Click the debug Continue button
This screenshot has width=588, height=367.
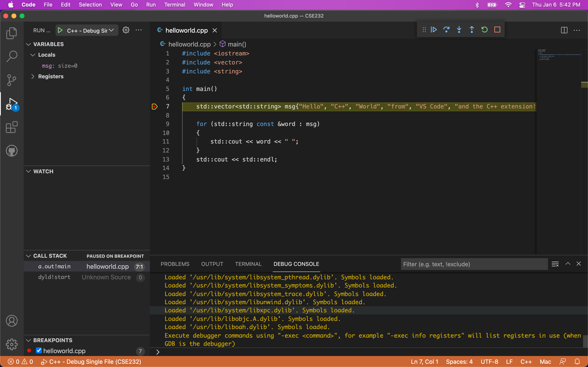pos(434,30)
